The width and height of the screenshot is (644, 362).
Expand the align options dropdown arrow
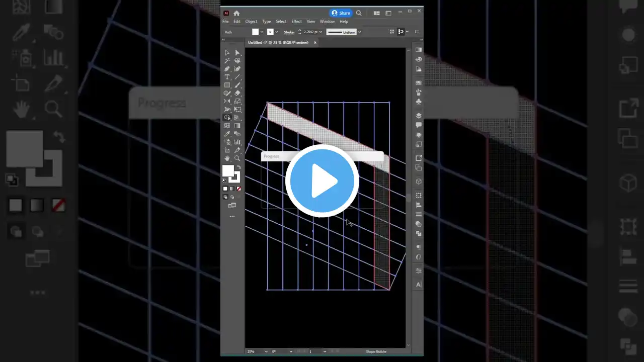(x=407, y=32)
